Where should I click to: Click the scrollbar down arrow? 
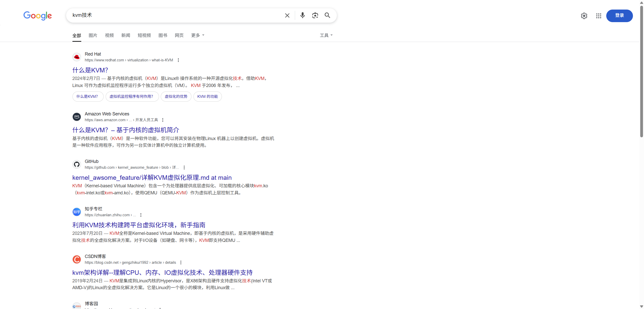[x=641, y=306]
